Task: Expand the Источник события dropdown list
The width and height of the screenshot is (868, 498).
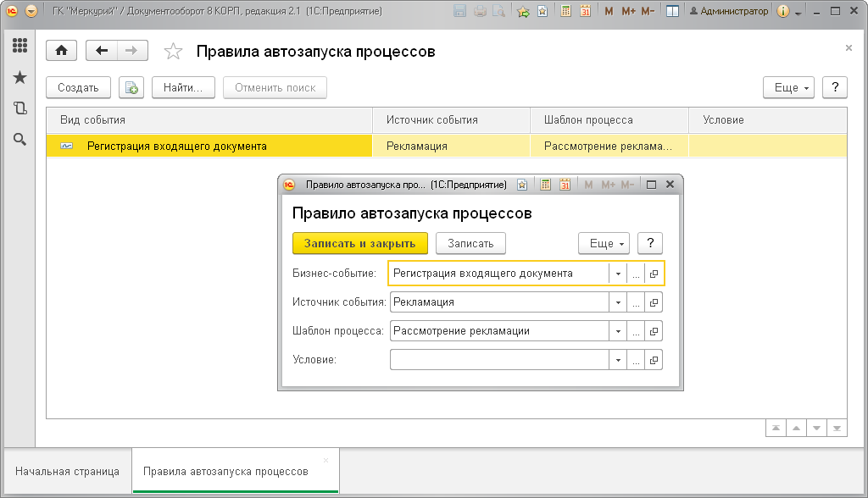Action: tap(618, 302)
